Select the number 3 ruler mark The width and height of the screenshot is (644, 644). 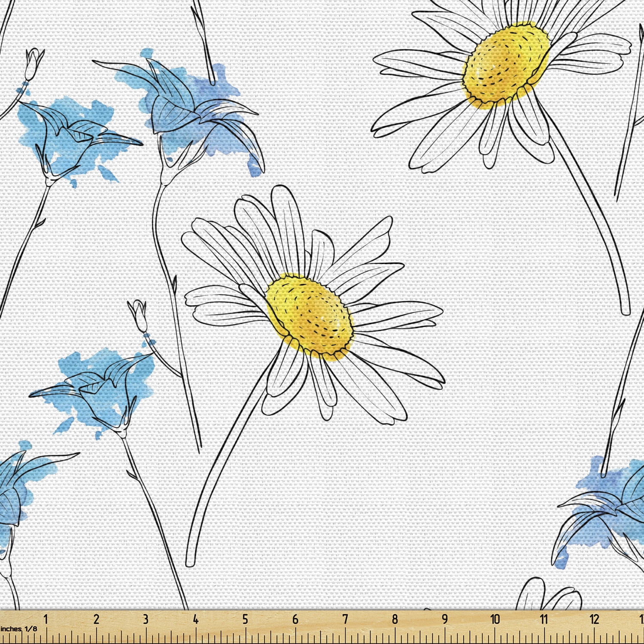click(x=146, y=619)
